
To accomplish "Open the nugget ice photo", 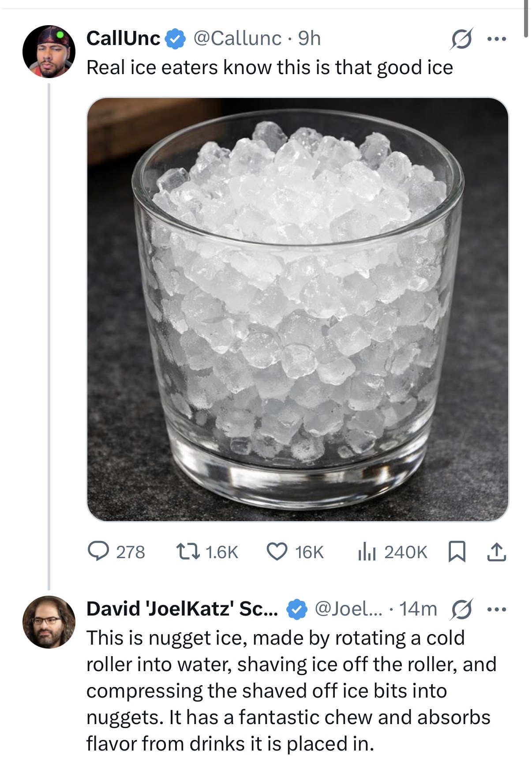I will tap(298, 309).
